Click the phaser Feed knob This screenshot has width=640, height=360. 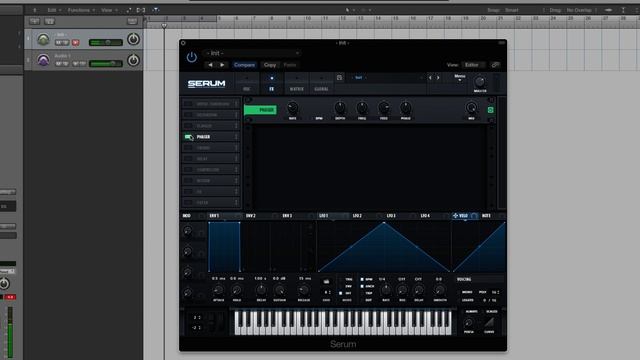[x=384, y=108]
